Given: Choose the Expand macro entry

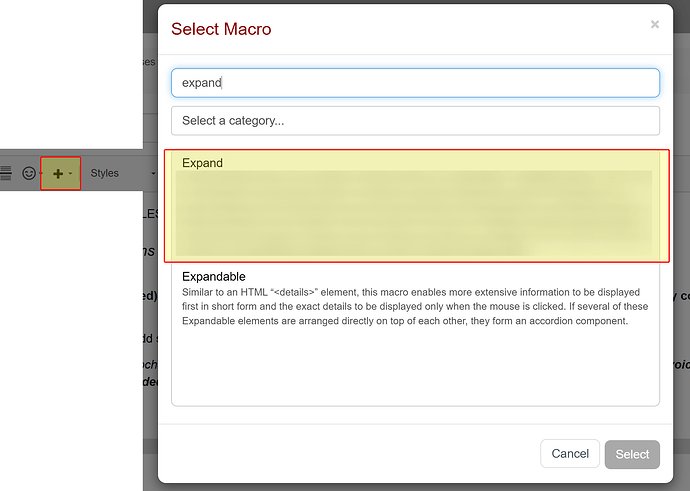Looking at the screenshot, I should [415, 205].
